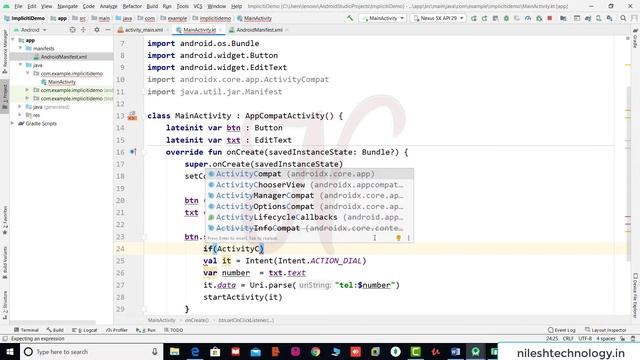This screenshot has width=640, height=360.
Task: Click the Resource Manager side tab
Action: tap(5, 52)
